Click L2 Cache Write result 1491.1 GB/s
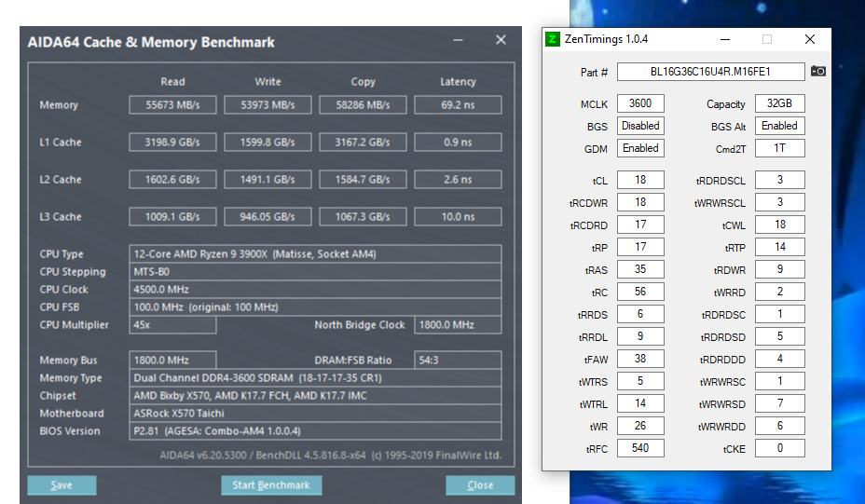 tap(268, 179)
